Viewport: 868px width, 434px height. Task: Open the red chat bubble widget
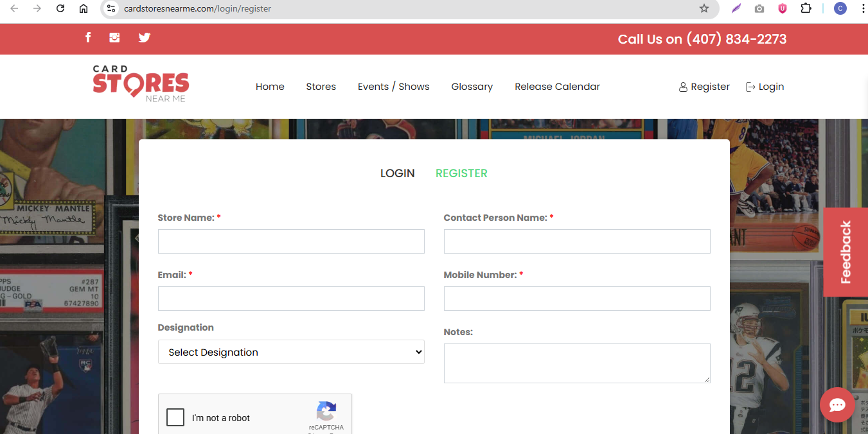837,404
